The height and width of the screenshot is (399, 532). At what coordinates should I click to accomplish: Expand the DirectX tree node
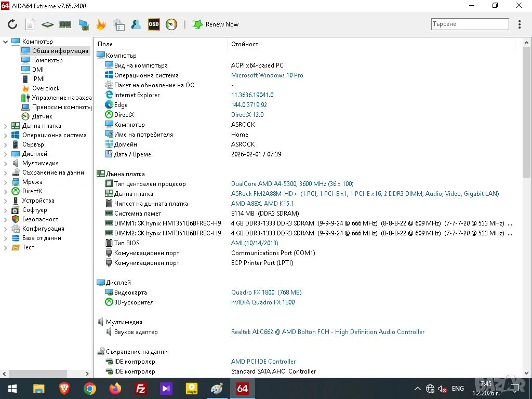click(6, 191)
